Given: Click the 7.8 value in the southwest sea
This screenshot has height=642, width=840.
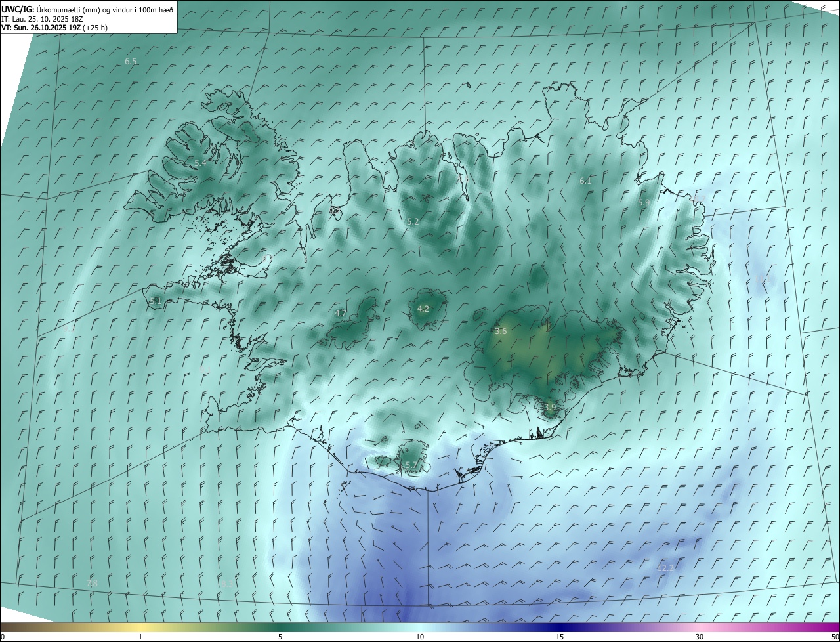Looking at the screenshot, I should (x=92, y=583).
